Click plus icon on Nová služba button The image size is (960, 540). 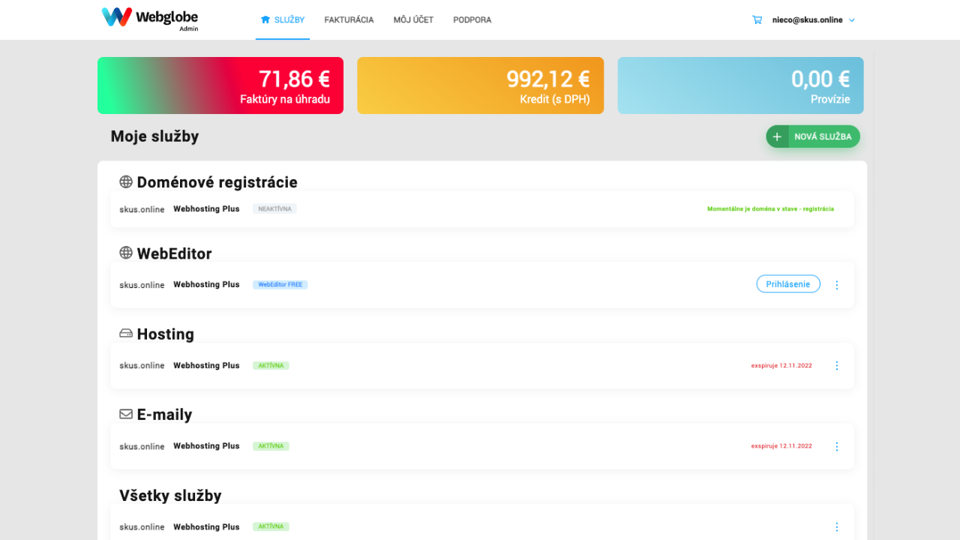(777, 137)
